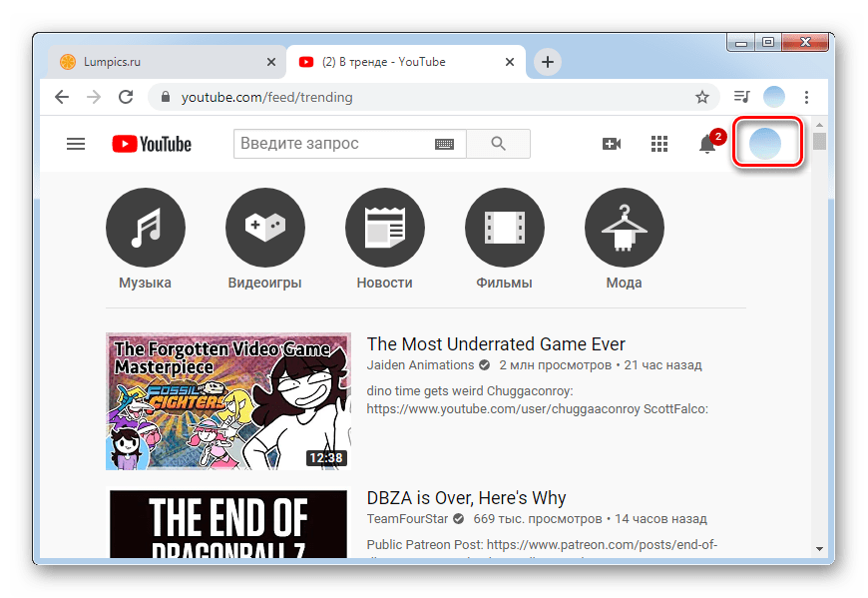Screen dimensions: 868x598
Task: Open the YouTube hamburger guide menu
Action: 76,144
